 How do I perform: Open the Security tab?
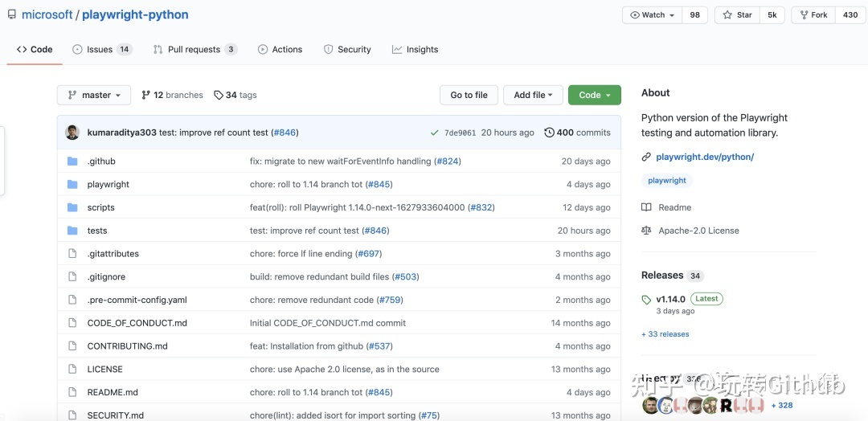347,49
